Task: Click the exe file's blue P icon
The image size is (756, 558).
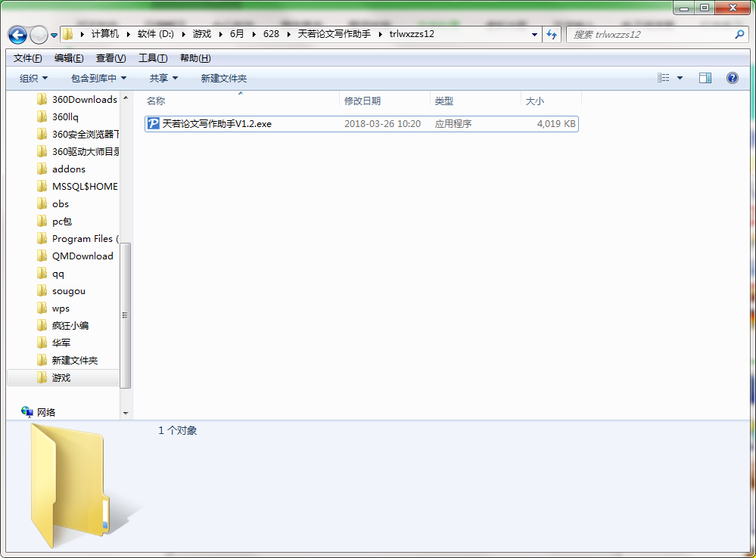Action: [153, 124]
